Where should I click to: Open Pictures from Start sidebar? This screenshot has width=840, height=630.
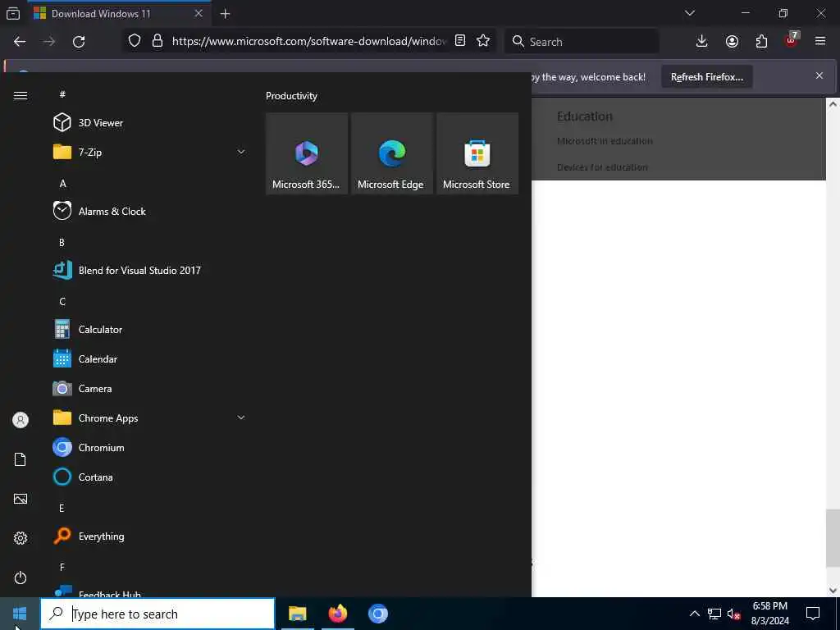point(21,499)
